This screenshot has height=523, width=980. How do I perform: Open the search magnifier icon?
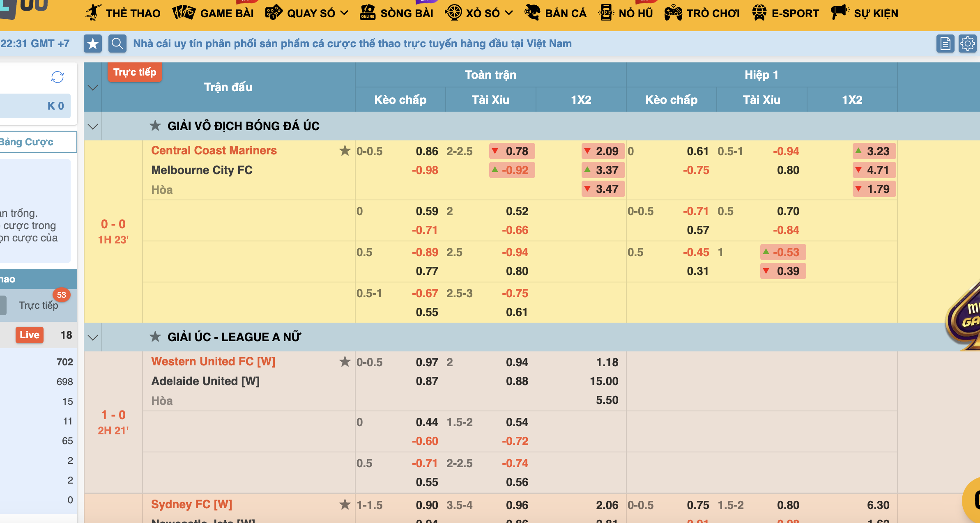[117, 44]
